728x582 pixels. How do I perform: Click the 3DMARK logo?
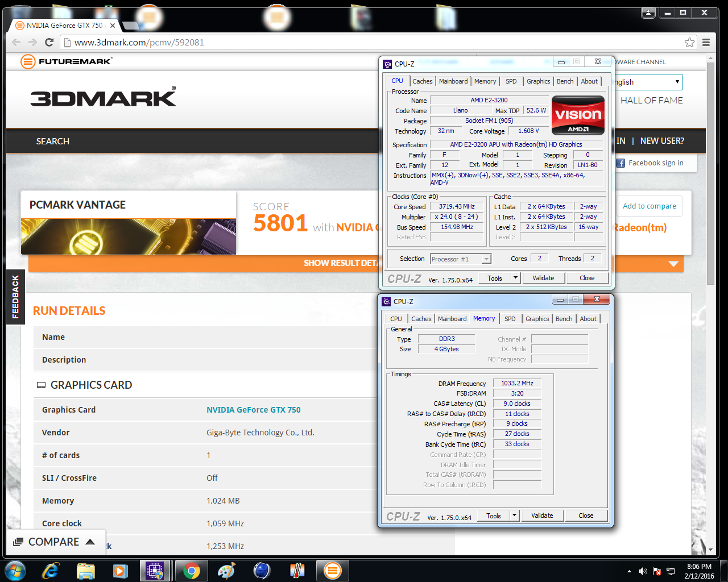[103, 97]
